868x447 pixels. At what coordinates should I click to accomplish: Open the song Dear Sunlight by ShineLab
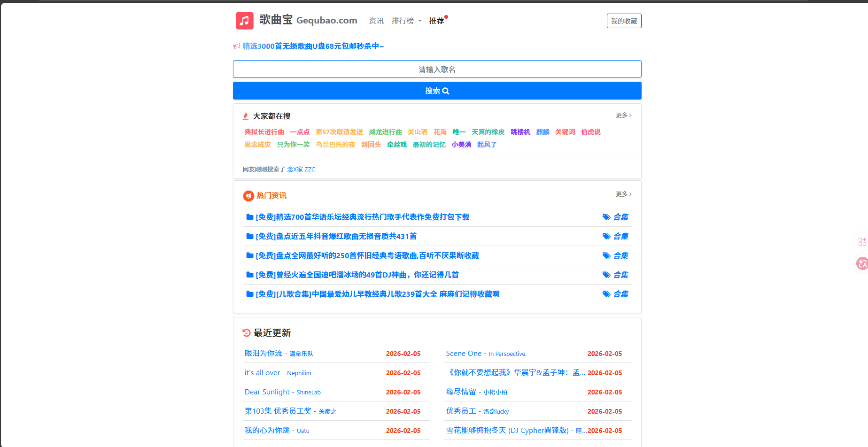[x=267, y=392]
